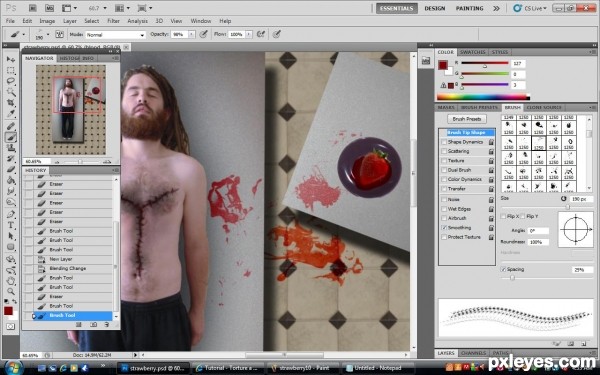The height and width of the screenshot is (375, 600).
Task: Switch to the Channels tab
Action: coord(473,353)
